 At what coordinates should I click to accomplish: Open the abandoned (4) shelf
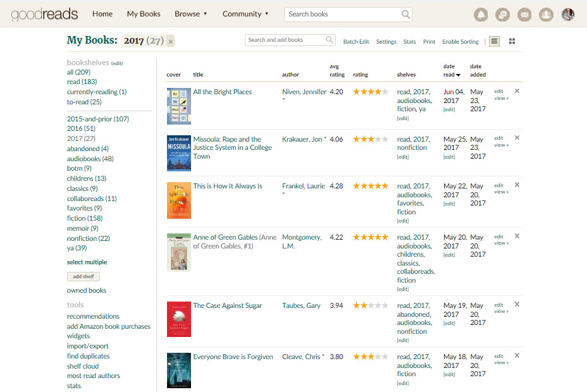click(87, 149)
